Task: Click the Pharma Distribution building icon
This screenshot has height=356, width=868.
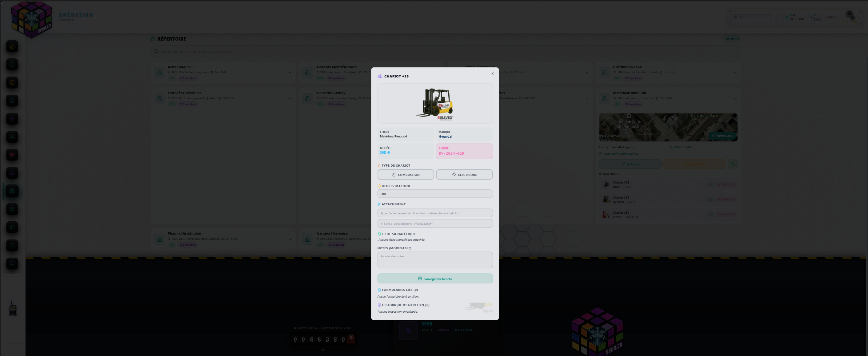Action: pyautogui.click(x=159, y=239)
